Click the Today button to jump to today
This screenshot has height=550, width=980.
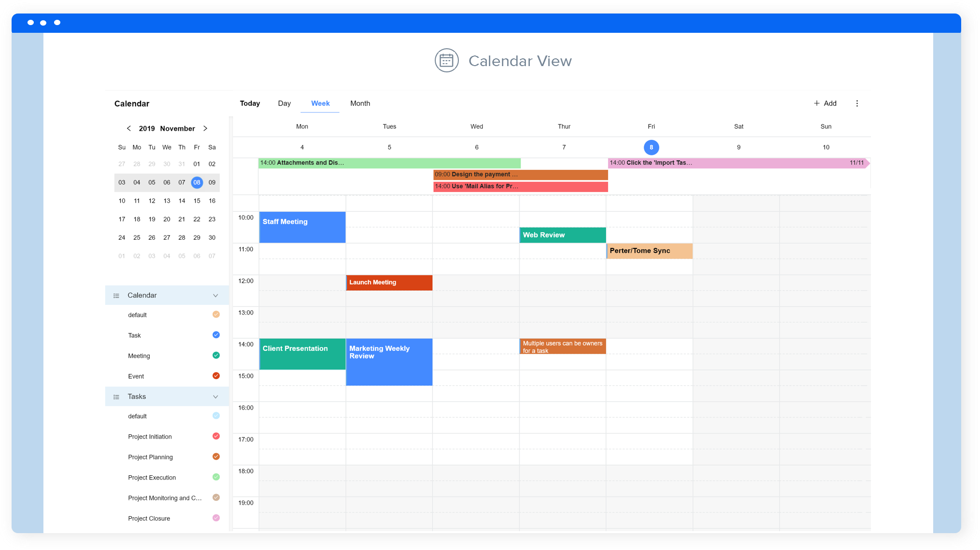[250, 103]
